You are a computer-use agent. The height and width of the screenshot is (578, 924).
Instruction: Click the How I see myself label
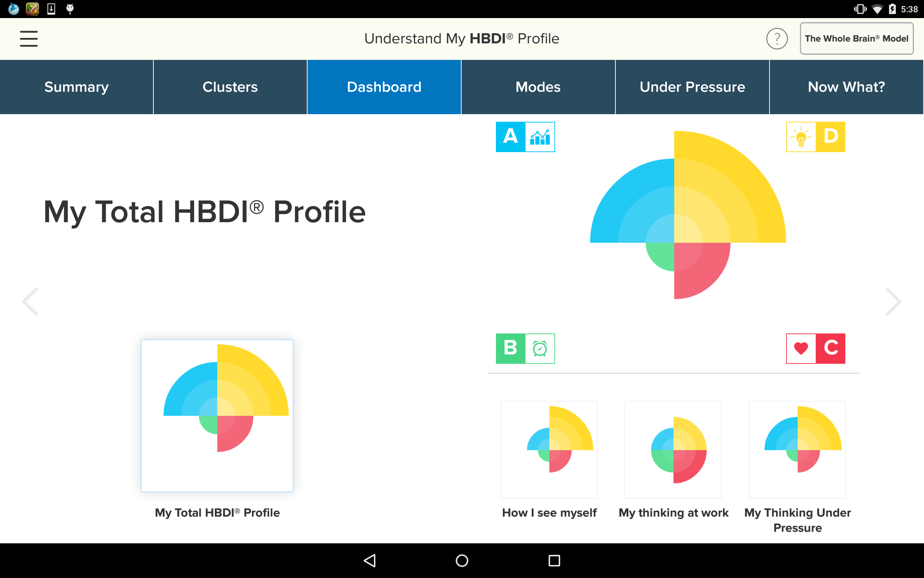pyautogui.click(x=549, y=513)
